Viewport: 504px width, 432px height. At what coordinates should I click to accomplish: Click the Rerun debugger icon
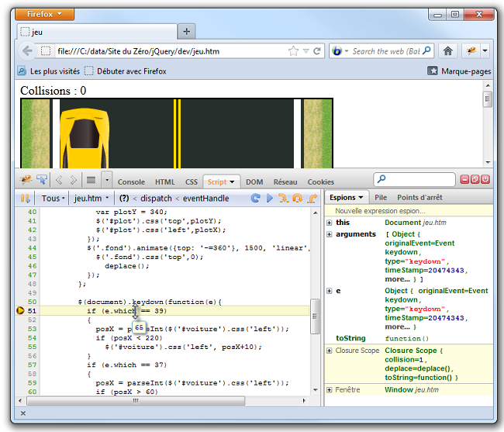coord(255,199)
